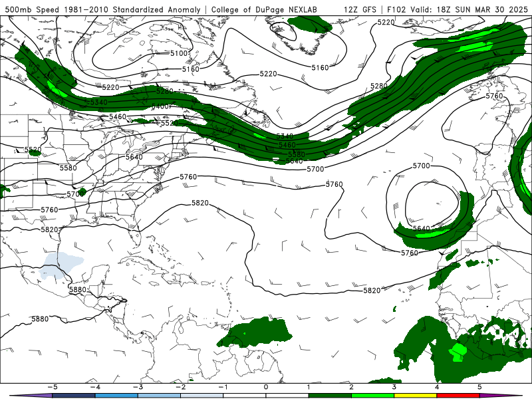The height and width of the screenshot is (399, 532).
Task: Click the navy -5 to -4 colorbar segment
Action: [x=74, y=396]
